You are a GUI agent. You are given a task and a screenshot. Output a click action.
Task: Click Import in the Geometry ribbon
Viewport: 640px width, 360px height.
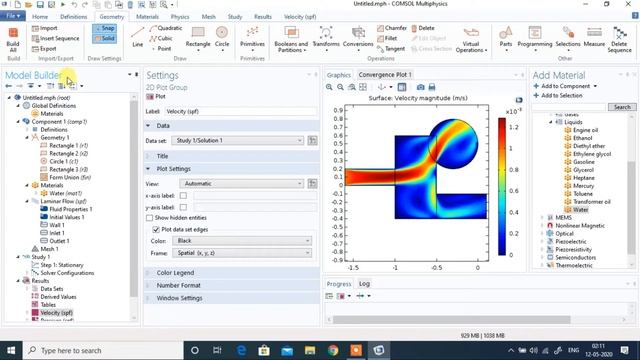coord(44,28)
